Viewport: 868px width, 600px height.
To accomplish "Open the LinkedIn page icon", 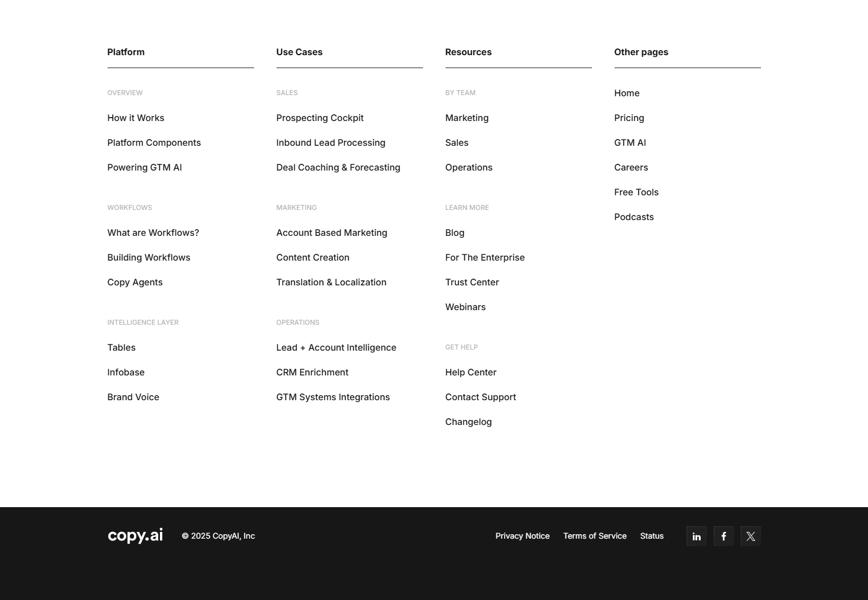I will point(696,536).
